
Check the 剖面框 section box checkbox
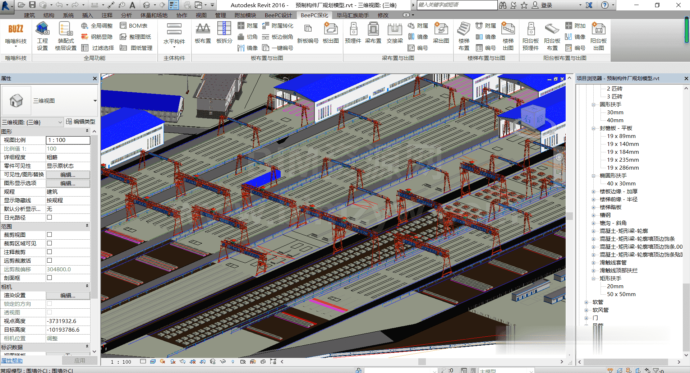click(x=49, y=278)
